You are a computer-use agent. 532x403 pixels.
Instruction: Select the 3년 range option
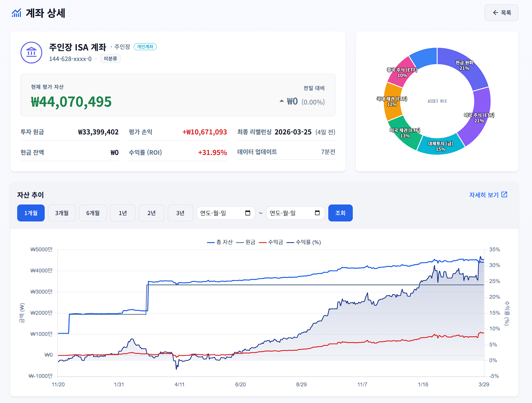coord(180,213)
